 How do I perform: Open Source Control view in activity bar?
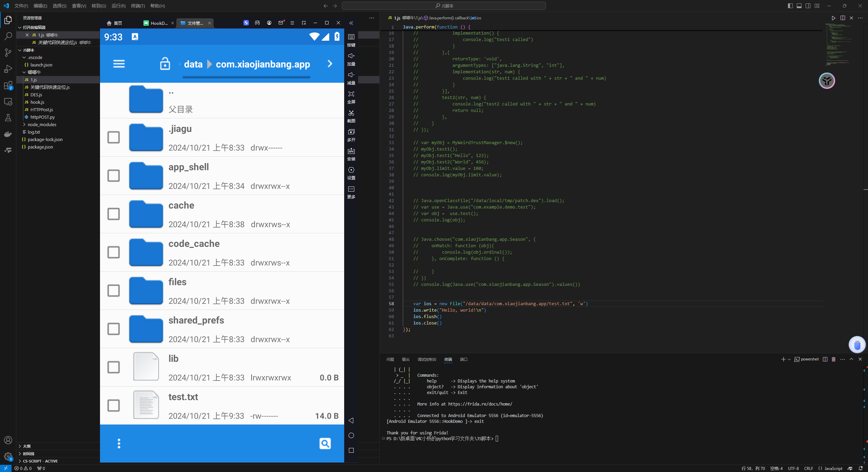pos(8,52)
